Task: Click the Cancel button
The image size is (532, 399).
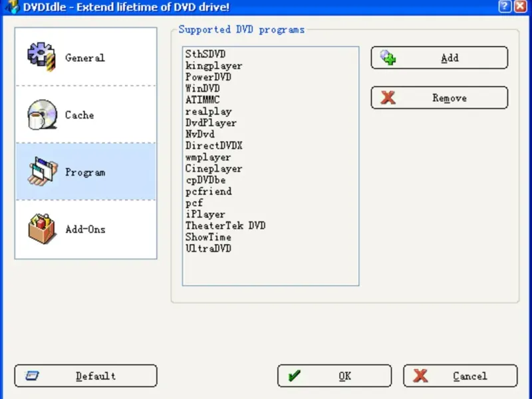Action: tap(460, 376)
